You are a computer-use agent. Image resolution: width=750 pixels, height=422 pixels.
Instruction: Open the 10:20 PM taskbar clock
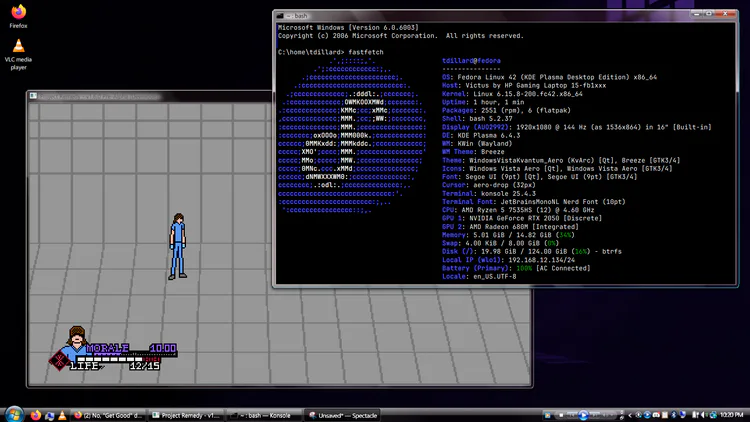pyautogui.click(x=732, y=415)
